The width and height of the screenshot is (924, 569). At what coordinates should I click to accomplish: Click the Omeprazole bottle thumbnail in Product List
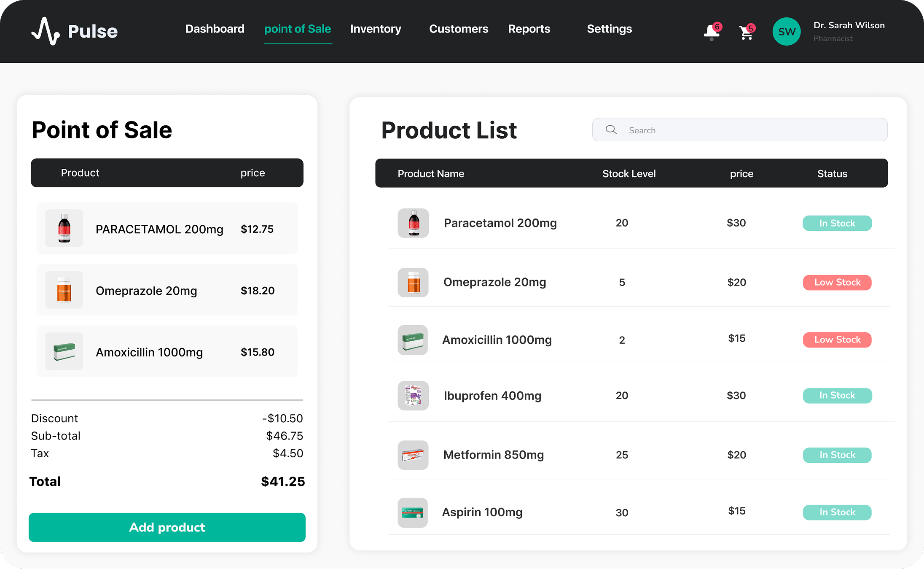413,283
